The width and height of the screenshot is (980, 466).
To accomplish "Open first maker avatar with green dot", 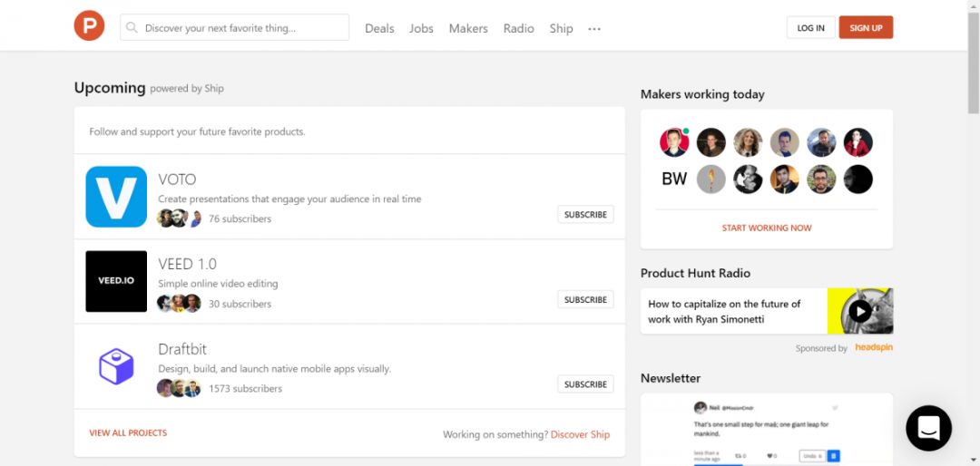I will tap(674, 142).
